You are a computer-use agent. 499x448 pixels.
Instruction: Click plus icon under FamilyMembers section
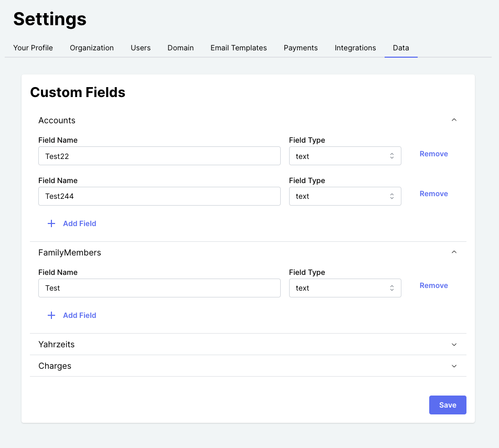51,315
